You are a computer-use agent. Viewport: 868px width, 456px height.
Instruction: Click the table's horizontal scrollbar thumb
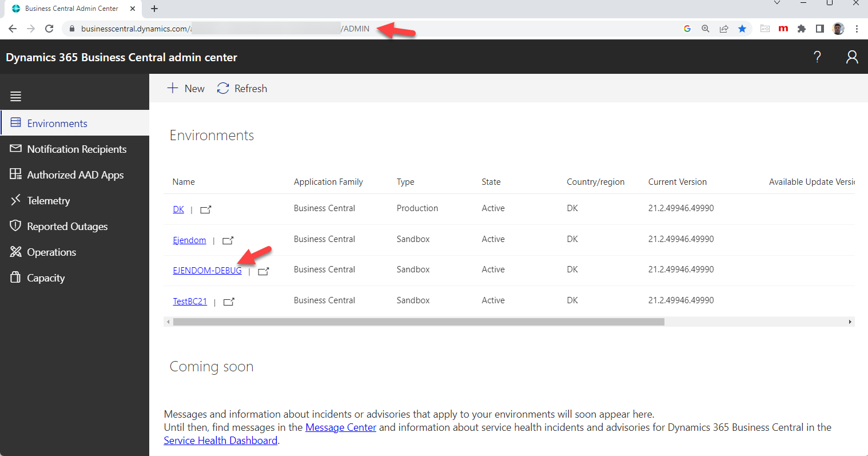[419, 322]
